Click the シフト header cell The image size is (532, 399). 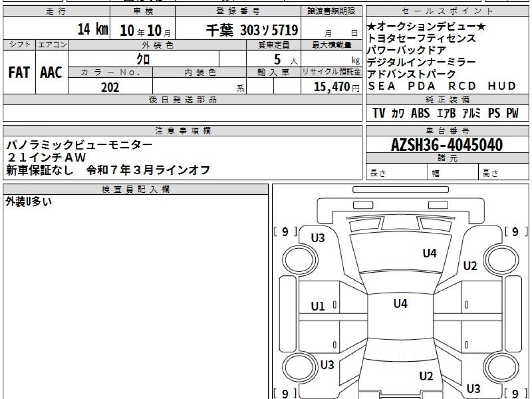click(19, 45)
